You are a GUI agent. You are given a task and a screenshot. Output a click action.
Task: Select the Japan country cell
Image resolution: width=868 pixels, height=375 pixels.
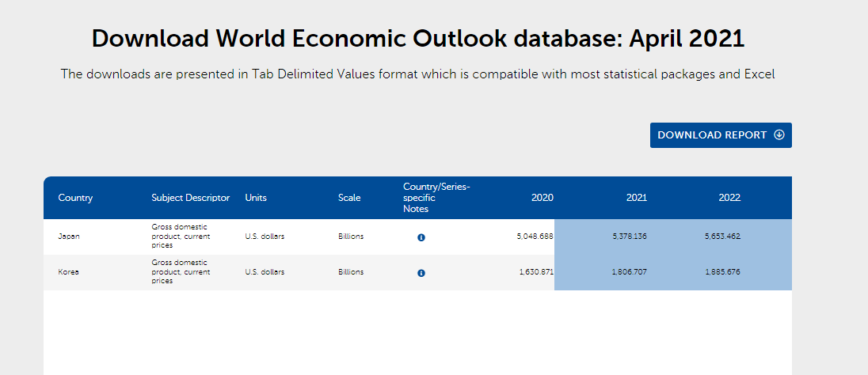tap(69, 237)
